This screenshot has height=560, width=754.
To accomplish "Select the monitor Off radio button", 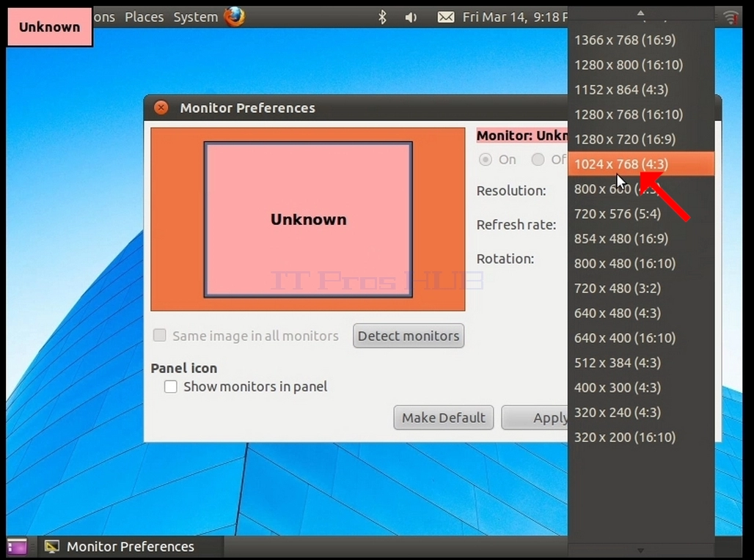I will click(x=538, y=159).
